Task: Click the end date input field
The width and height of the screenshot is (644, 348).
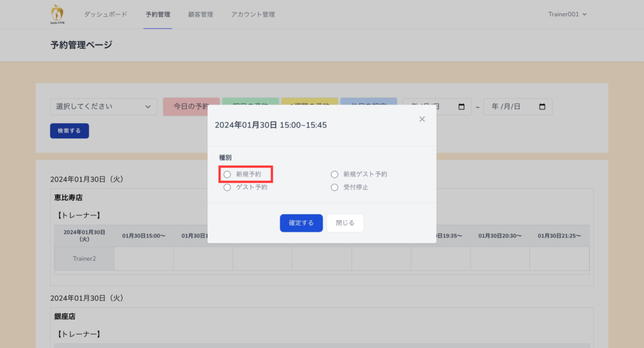Action: point(509,107)
